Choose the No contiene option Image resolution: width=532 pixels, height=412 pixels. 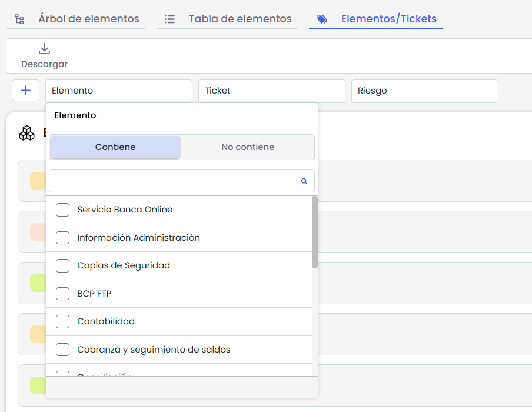point(248,147)
